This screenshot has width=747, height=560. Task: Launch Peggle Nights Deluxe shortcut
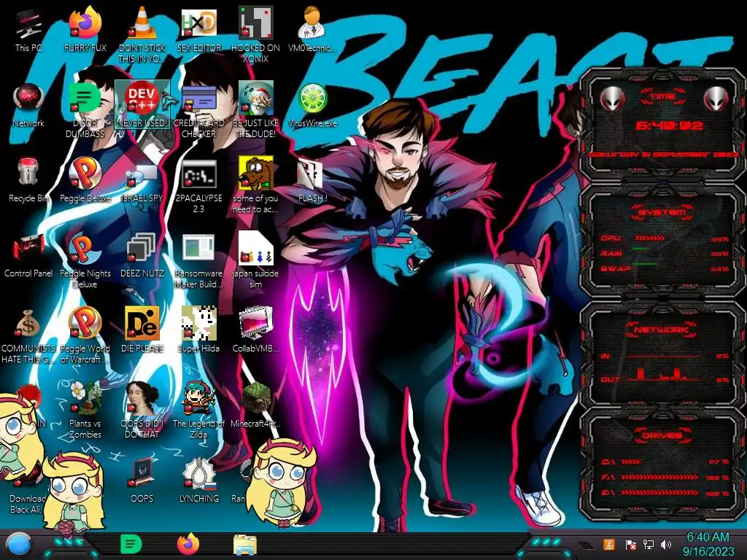coord(85,261)
